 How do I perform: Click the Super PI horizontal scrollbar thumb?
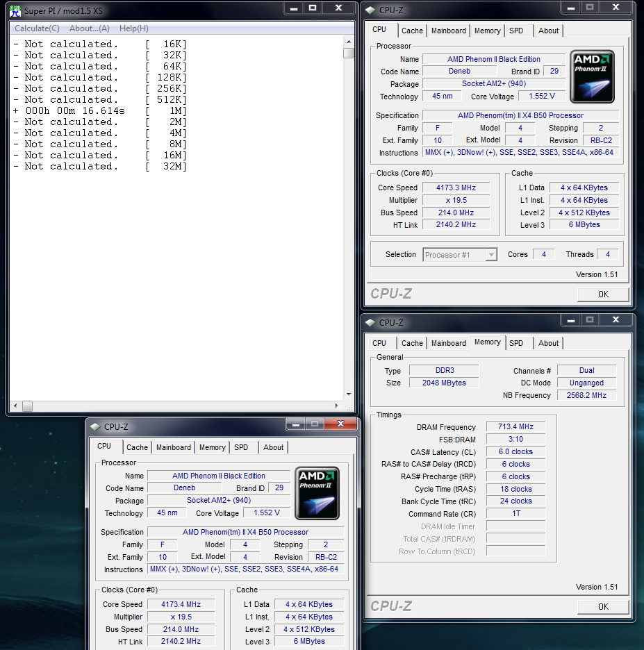(x=27, y=406)
